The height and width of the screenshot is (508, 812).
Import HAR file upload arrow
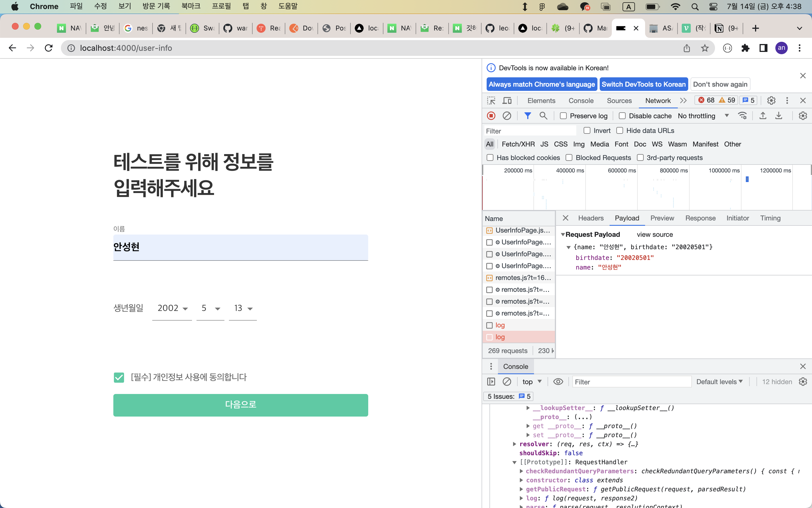click(x=763, y=116)
